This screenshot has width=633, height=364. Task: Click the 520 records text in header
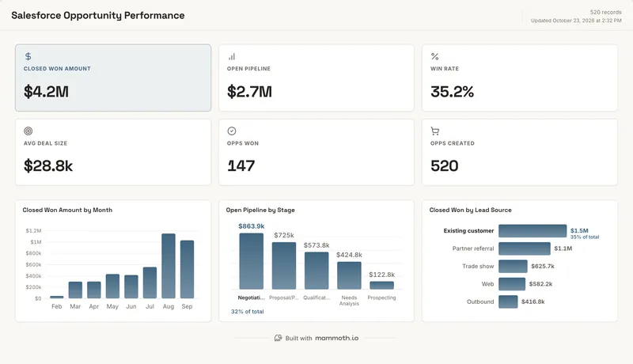[606, 13]
